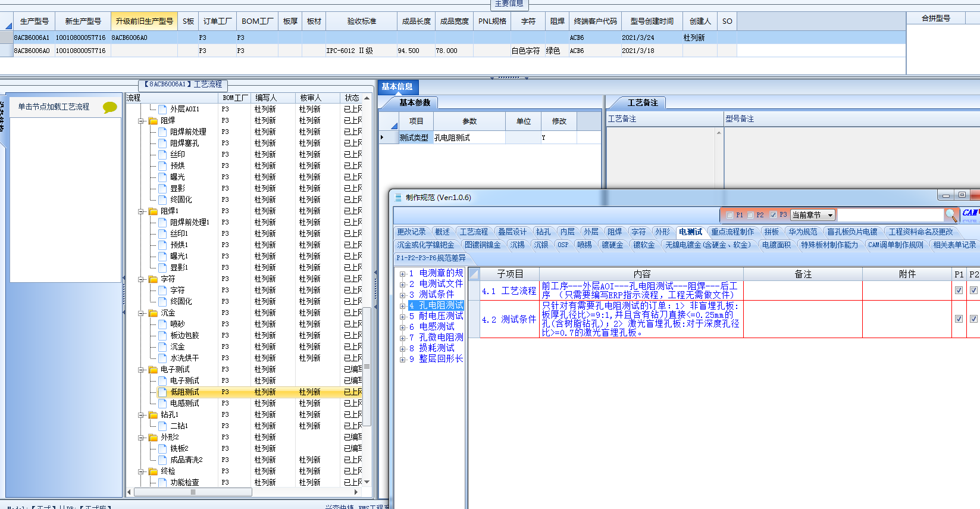Toggle the P2 filter checkbox in toolbar
This screenshot has height=509, width=980.
point(750,215)
